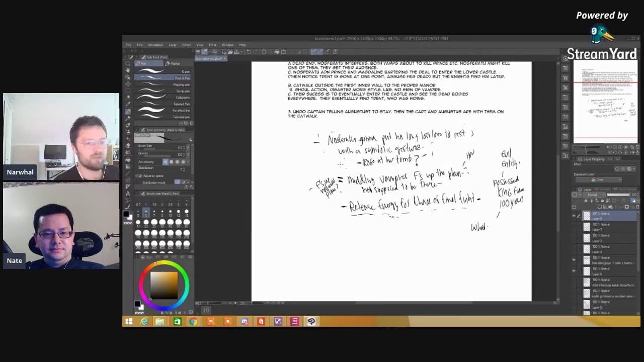644x362 pixels.
Task: Switch to the Marker sub tool tab
Action: click(174, 64)
